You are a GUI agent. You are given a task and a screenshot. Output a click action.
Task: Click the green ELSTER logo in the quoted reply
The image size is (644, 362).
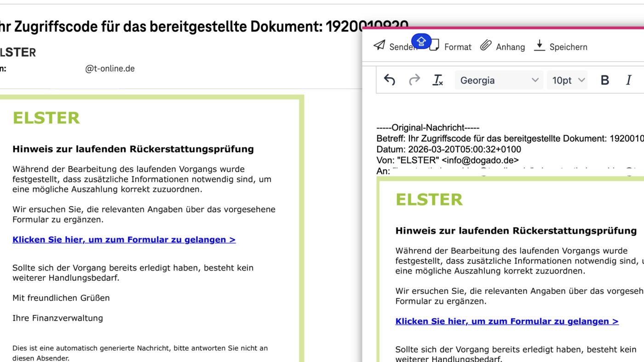coord(429,199)
